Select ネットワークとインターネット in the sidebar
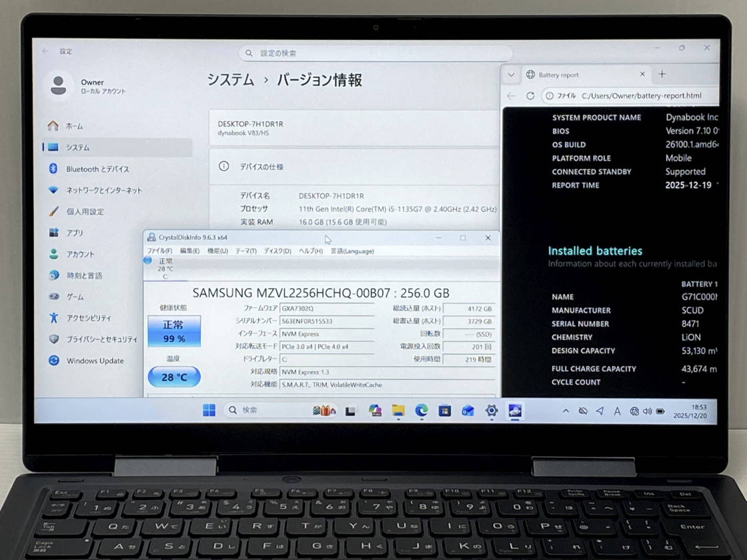This screenshot has height=560, width=747. point(103,190)
